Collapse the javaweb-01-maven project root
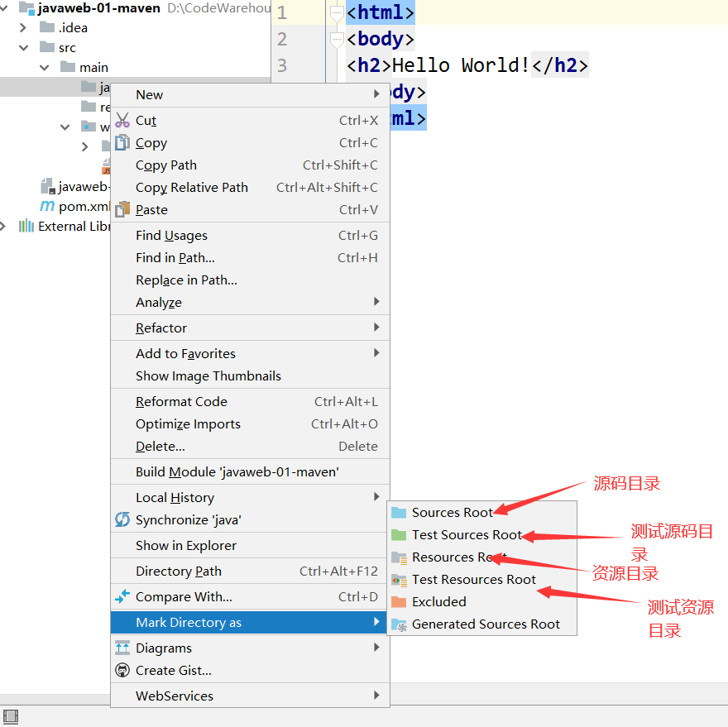The width and height of the screenshot is (728, 727). [x=4, y=7]
